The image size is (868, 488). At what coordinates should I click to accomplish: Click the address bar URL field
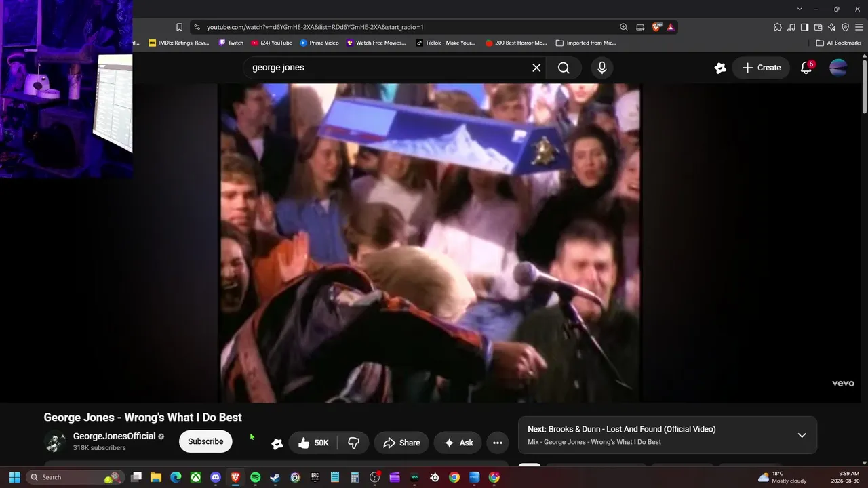pyautogui.click(x=407, y=27)
